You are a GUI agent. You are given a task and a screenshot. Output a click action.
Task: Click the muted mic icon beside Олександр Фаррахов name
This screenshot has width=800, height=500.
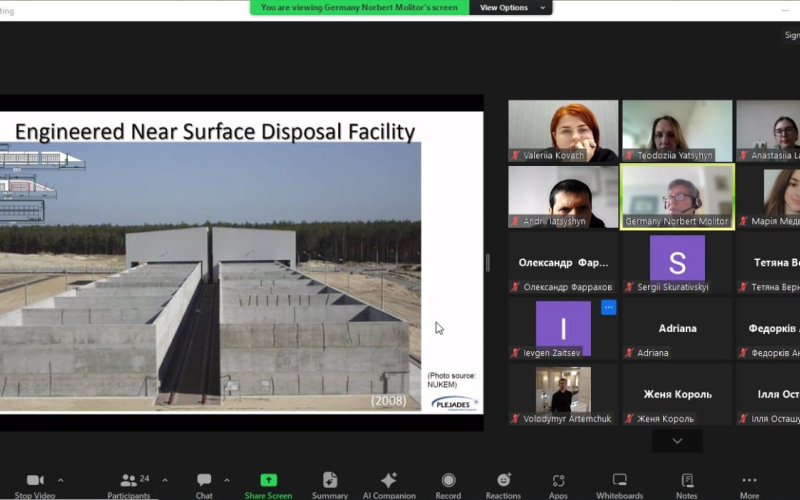pos(515,287)
